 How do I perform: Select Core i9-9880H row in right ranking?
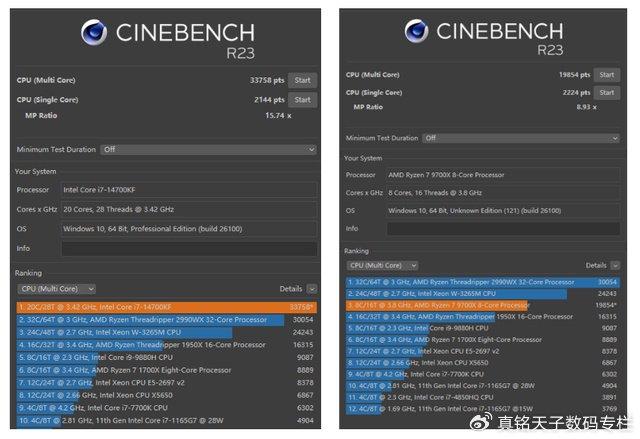(483, 328)
